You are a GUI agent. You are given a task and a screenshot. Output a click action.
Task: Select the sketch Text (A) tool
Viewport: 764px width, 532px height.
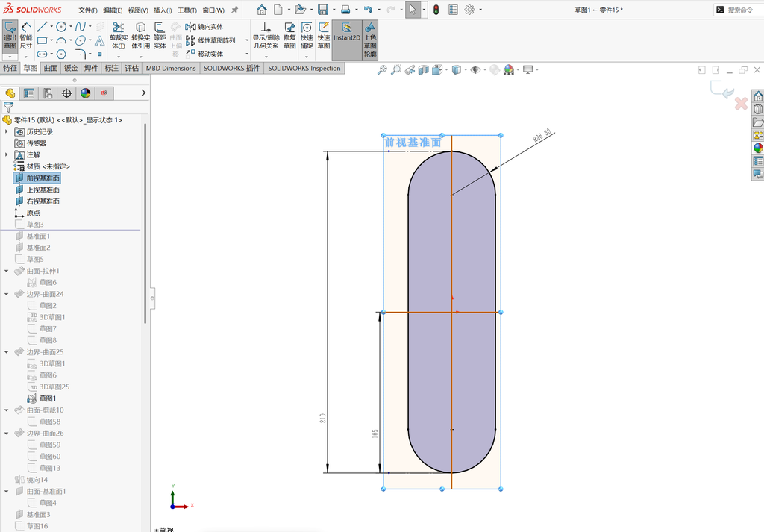pyautogui.click(x=99, y=40)
